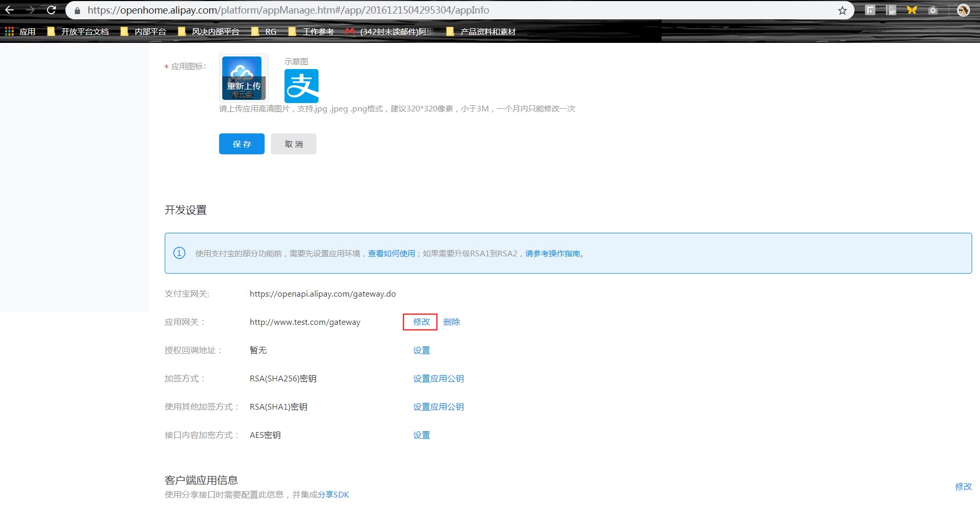Click 删除 for the 应用网关 row

click(452, 322)
